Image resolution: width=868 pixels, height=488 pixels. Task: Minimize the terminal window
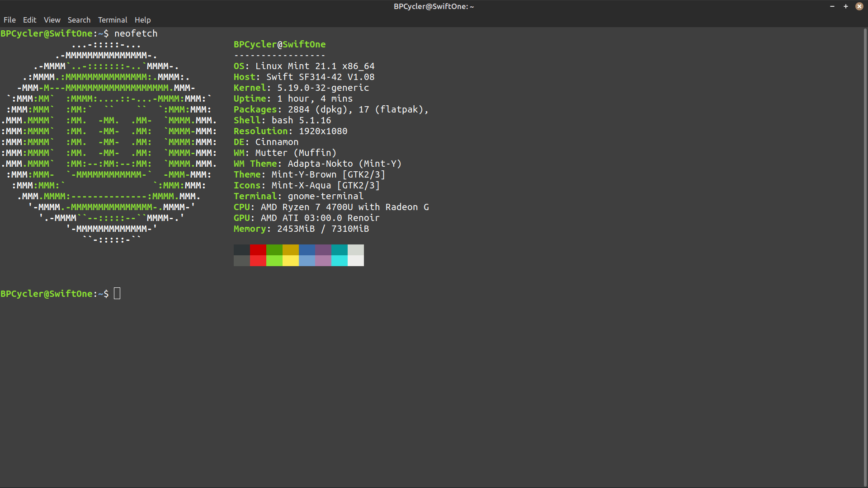click(832, 6)
